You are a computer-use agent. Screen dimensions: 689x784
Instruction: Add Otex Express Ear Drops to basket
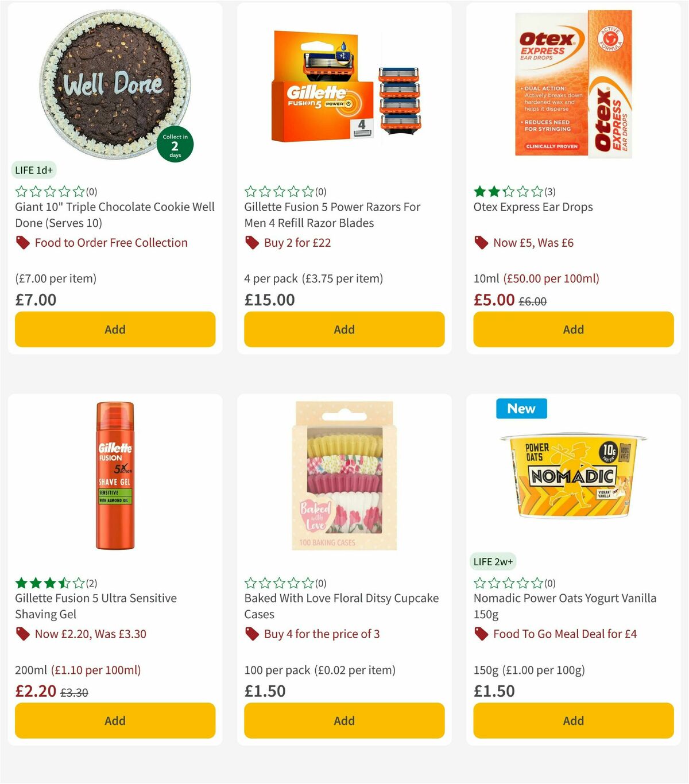pos(573,329)
